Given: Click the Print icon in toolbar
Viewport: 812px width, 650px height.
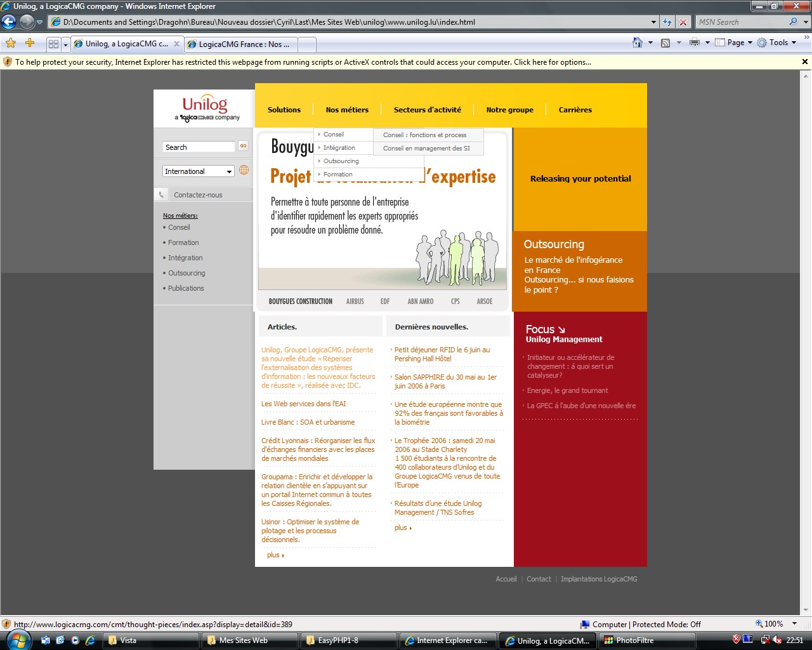Looking at the screenshot, I should [x=695, y=43].
